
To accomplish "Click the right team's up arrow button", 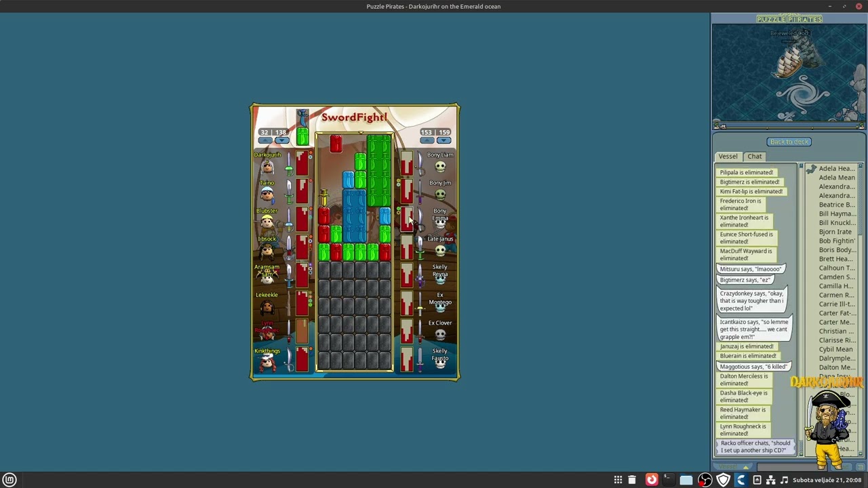I will coord(427,140).
